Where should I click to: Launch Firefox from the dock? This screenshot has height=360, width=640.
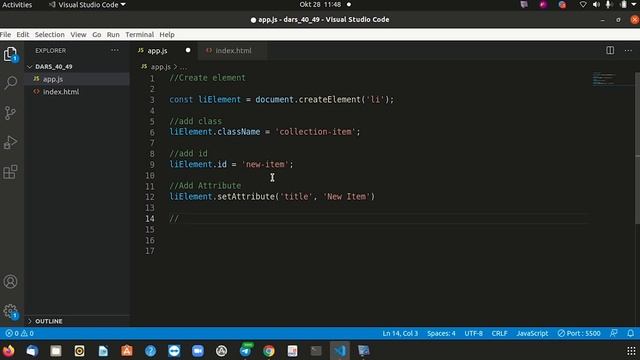9,351
